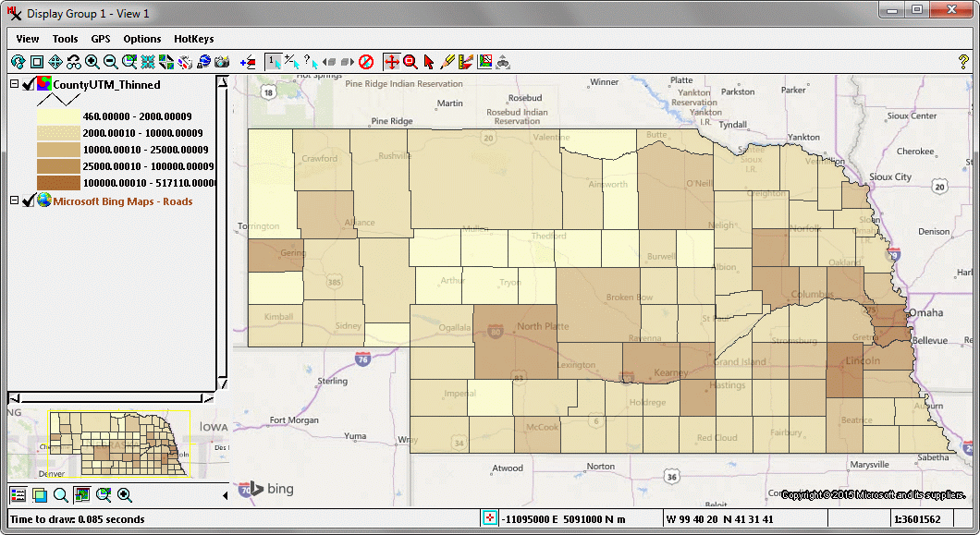The image size is (980, 535).
Task: Click the question mark cursor query tool
Action: pyautogui.click(x=311, y=62)
